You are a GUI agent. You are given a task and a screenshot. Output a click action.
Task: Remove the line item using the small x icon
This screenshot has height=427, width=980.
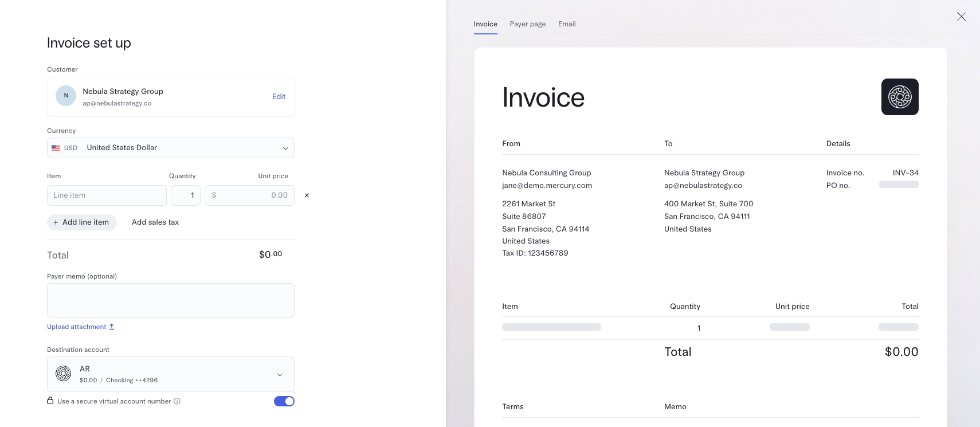point(307,195)
